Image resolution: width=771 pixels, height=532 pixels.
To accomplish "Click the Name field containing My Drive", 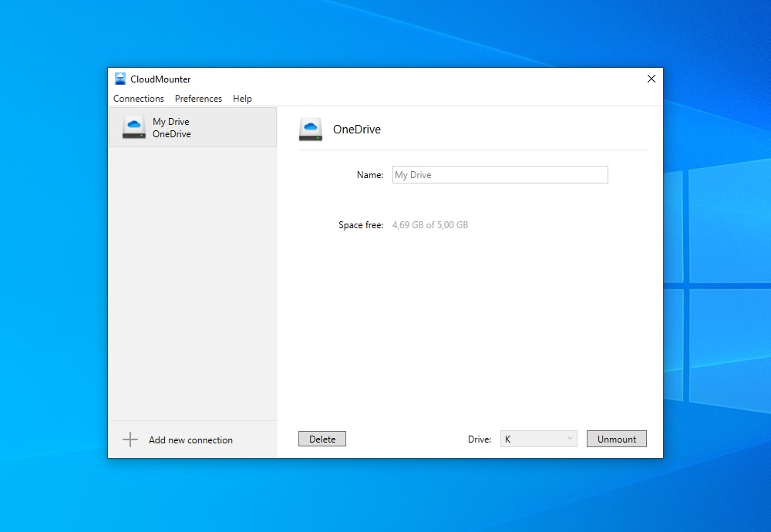I will pyautogui.click(x=500, y=175).
